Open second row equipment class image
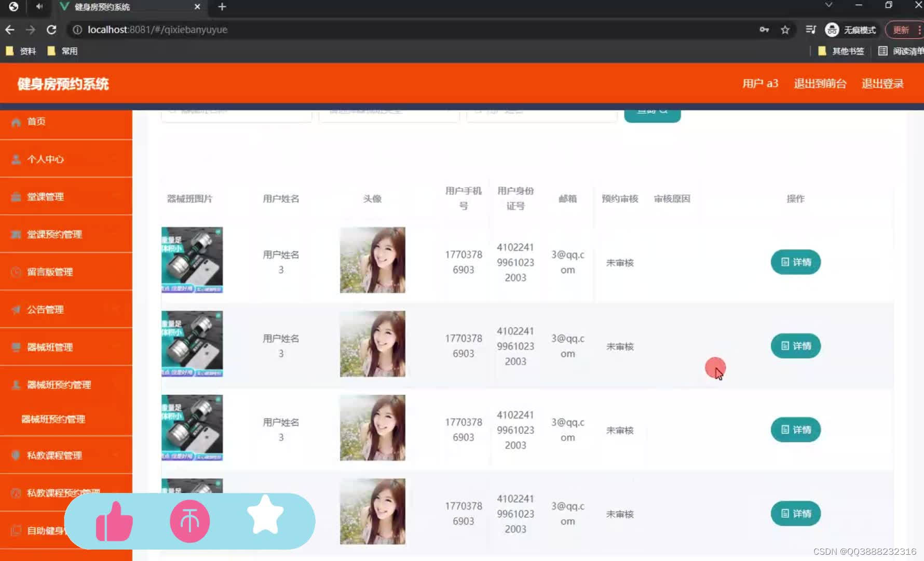 click(192, 344)
